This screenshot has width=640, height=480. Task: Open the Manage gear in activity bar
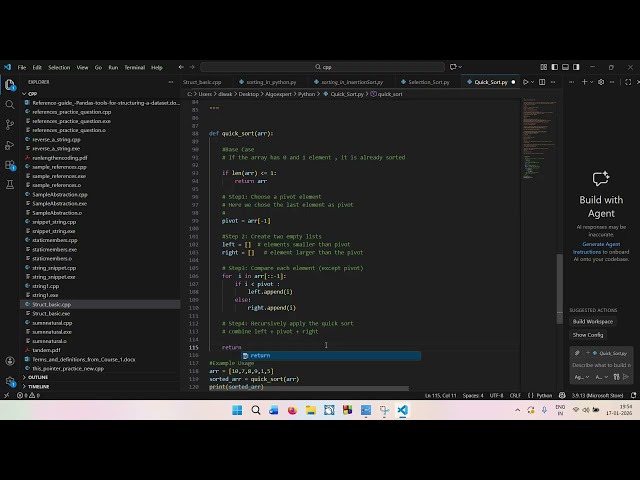(10, 381)
